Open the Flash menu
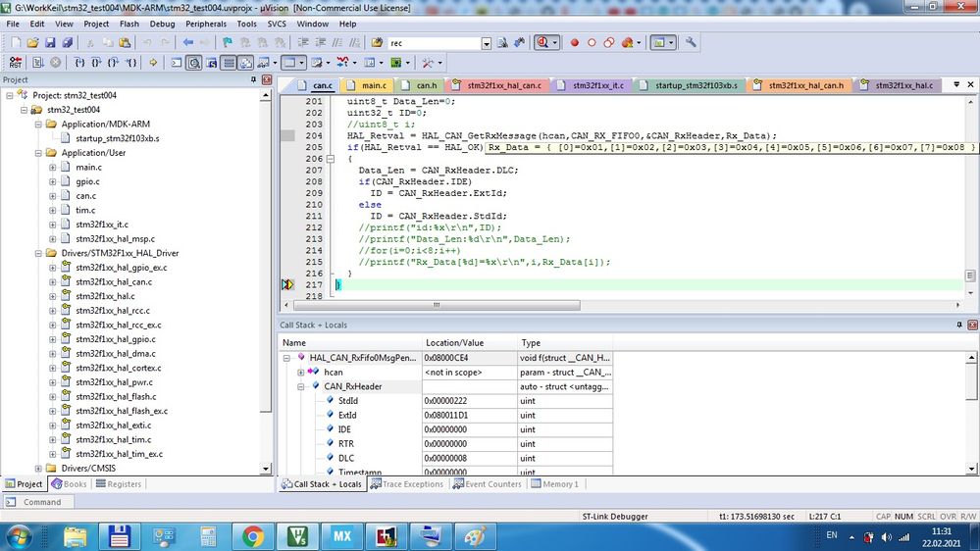Viewport: 980px width, 551px height. click(129, 24)
